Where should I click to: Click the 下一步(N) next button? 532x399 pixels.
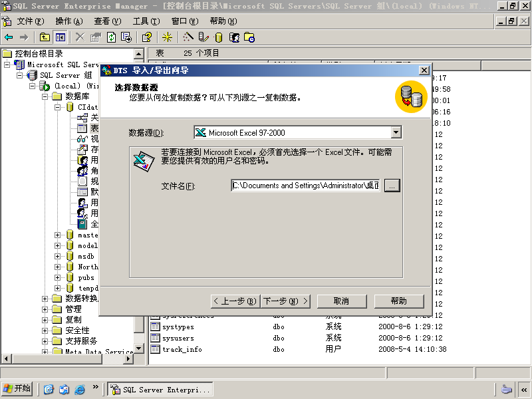click(x=286, y=301)
